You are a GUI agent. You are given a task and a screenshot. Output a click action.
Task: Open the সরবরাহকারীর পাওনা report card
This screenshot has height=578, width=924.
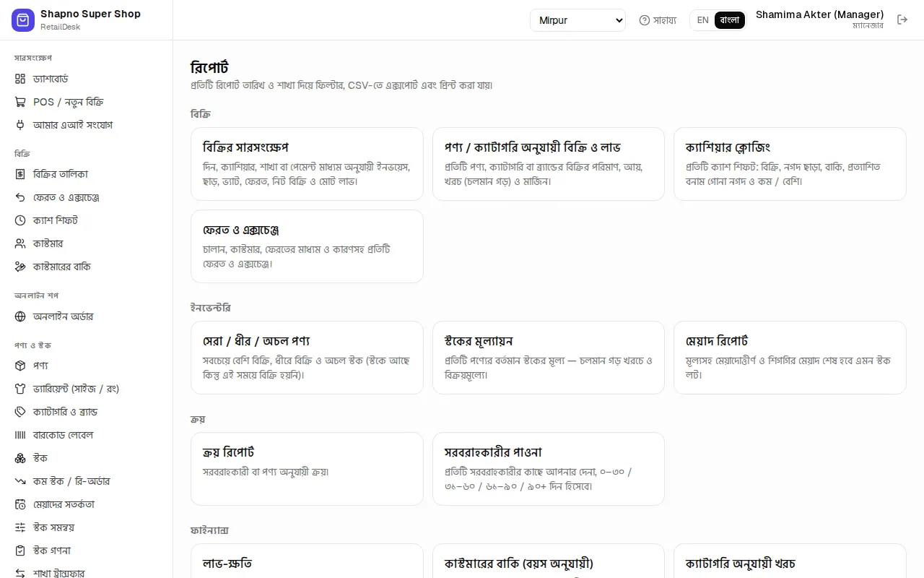[x=549, y=469]
